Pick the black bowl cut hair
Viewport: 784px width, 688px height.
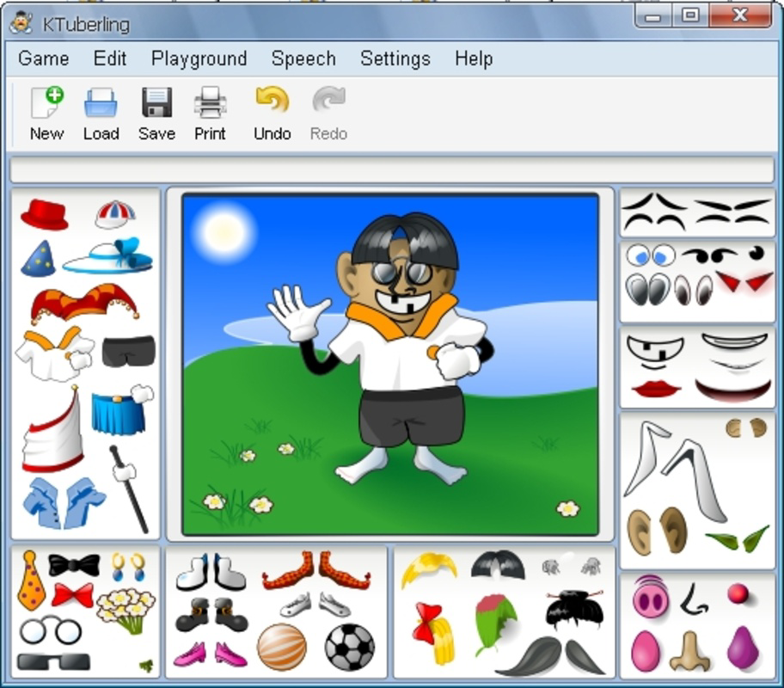coord(498,565)
